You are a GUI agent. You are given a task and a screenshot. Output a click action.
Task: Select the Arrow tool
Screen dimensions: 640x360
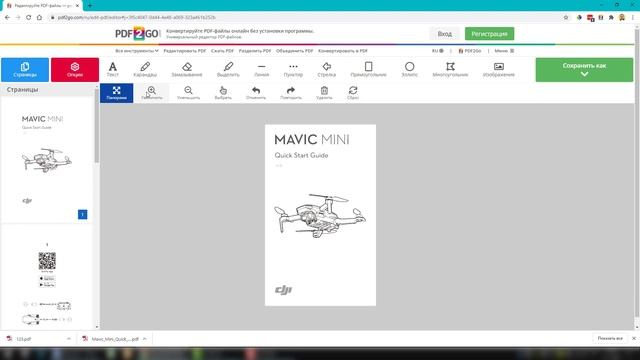pos(327,69)
